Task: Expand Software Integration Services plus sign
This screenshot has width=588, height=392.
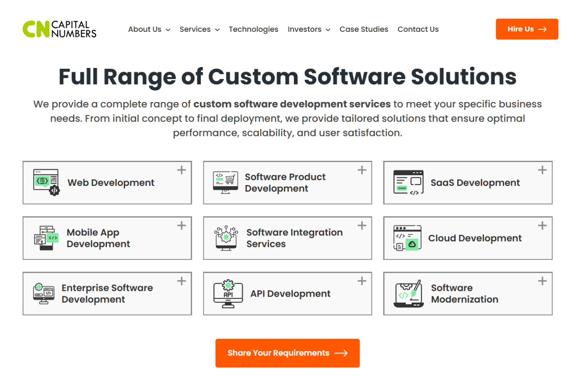Action: [x=362, y=226]
